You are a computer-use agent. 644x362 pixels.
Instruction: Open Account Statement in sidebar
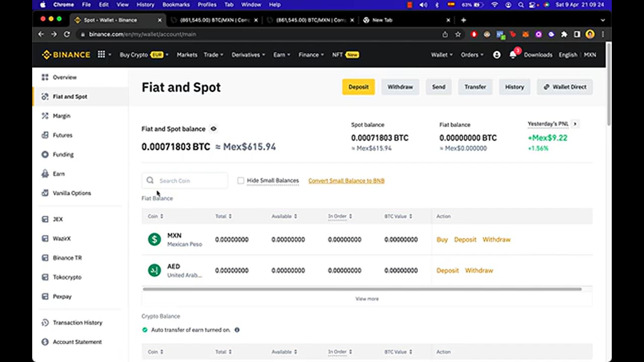77,342
